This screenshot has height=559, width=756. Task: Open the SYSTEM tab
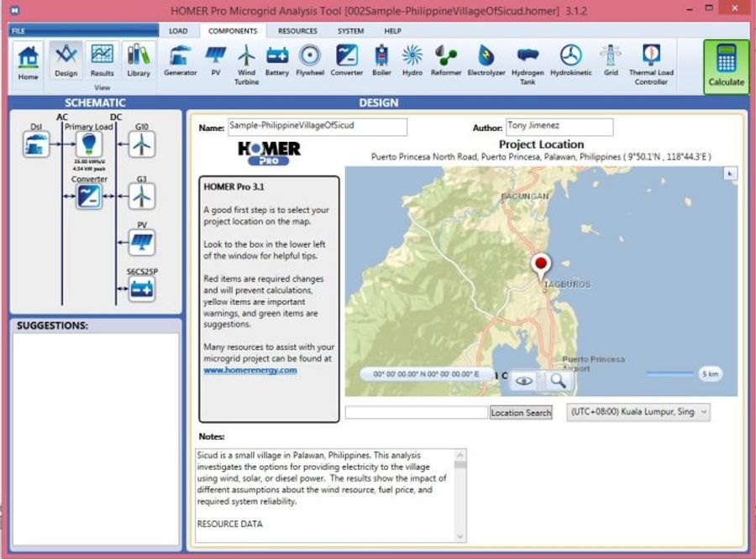[x=349, y=31]
